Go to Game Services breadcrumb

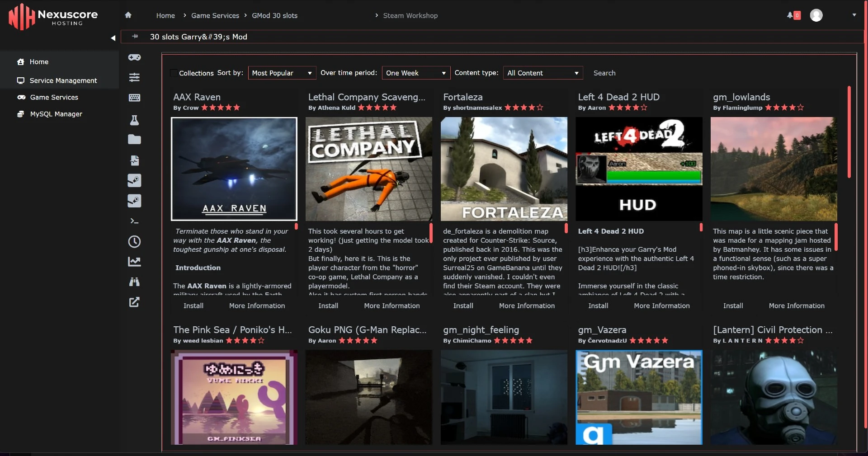pyautogui.click(x=215, y=15)
